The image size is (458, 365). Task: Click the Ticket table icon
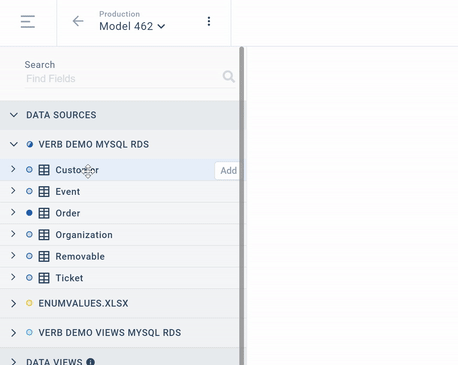[44, 278]
